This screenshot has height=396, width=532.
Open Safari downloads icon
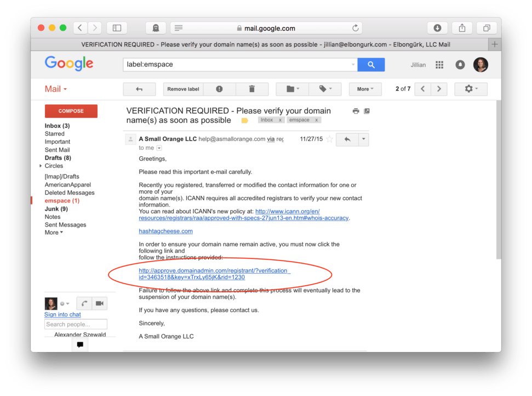coord(437,28)
